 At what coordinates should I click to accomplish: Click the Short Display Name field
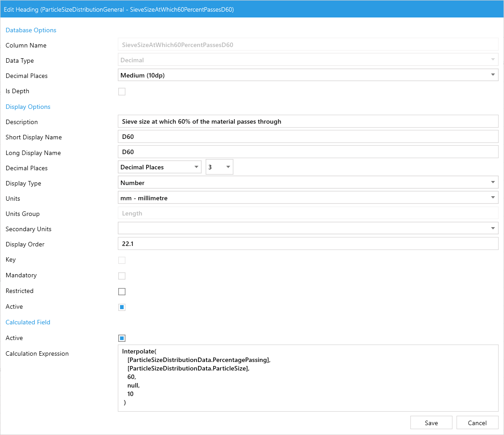[308, 137]
